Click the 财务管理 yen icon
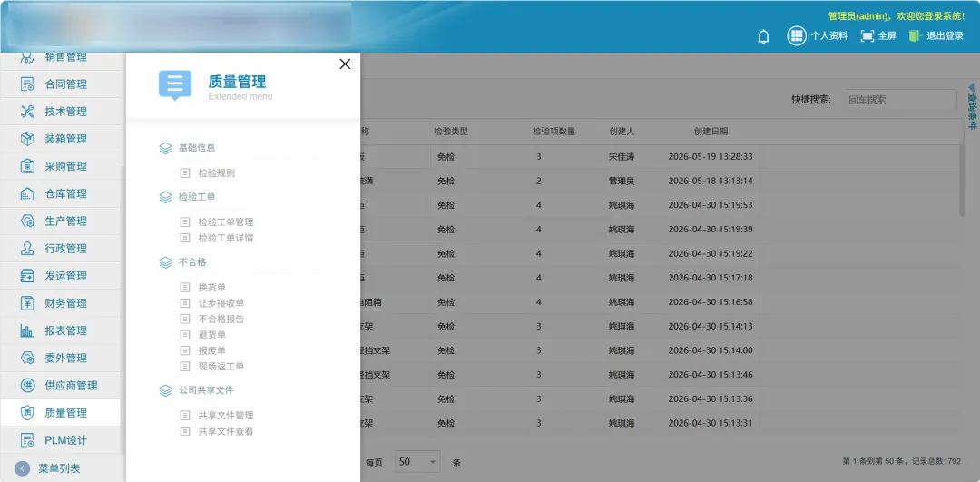This screenshot has height=482, width=980. [x=27, y=303]
